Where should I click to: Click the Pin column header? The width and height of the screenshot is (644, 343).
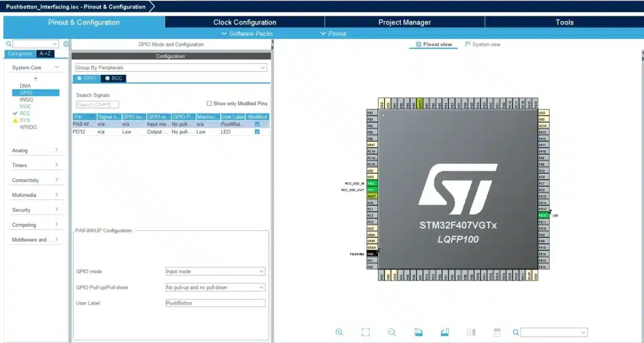coord(85,116)
